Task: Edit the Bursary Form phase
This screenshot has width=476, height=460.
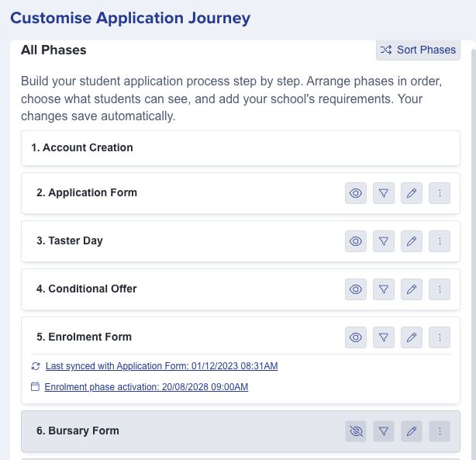Action: (x=412, y=431)
